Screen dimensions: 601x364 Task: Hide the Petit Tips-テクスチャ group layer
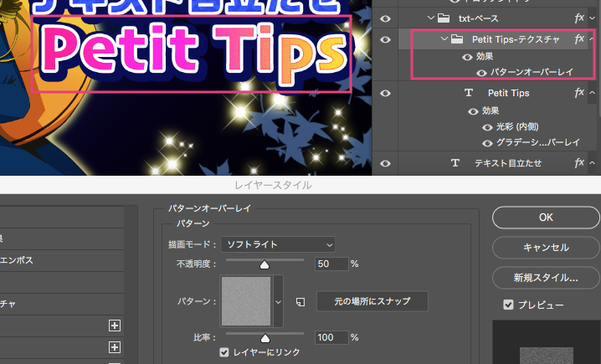click(x=385, y=39)
